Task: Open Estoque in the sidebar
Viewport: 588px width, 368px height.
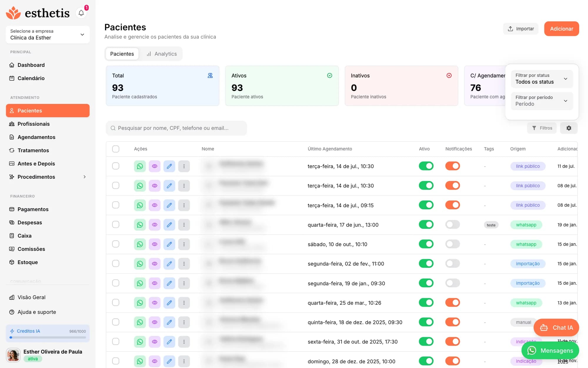Action: (48, 262)
